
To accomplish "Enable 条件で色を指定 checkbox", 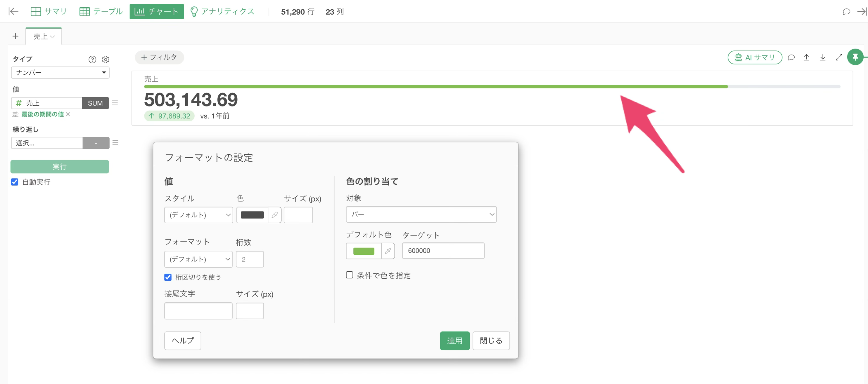I will 350,275.
